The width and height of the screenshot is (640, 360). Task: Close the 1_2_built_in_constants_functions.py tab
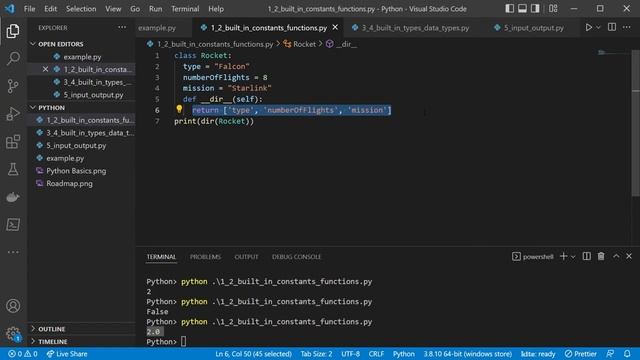[335, 27]
